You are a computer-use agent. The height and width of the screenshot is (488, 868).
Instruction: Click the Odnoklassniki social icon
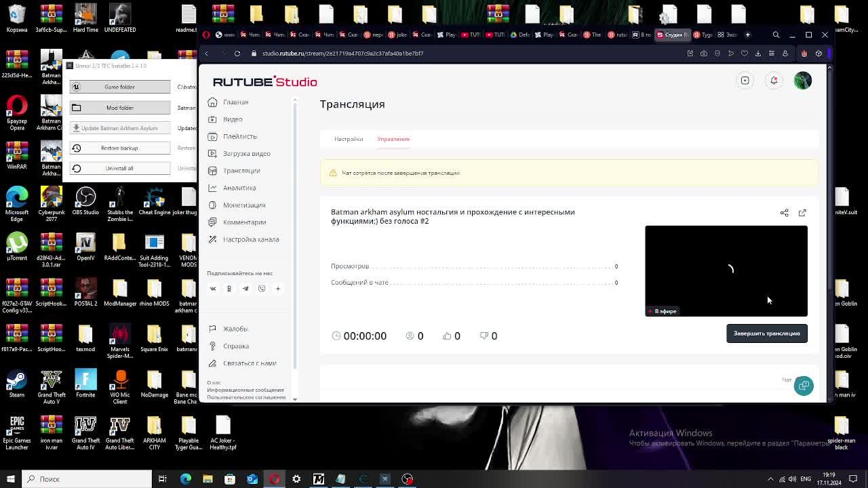click(229, 289)
